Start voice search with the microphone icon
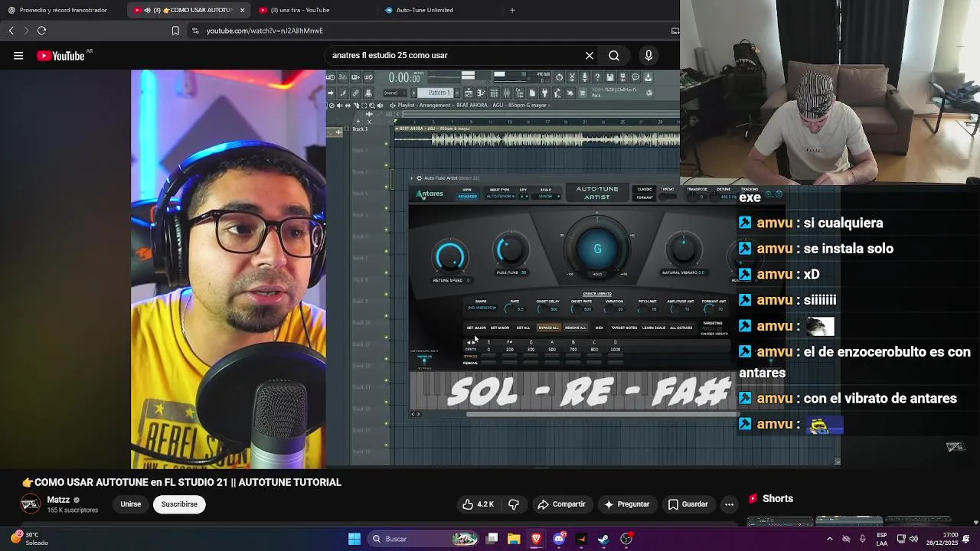This screenshot has height=551, width=980. (648, 55)
